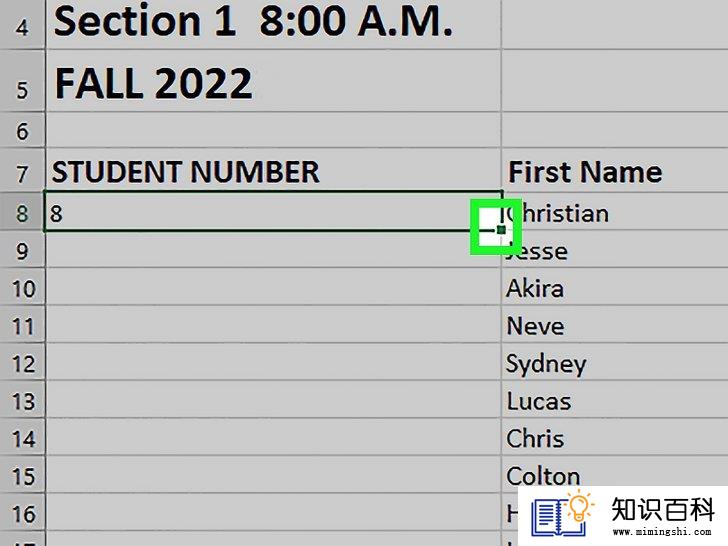Select row 14 header

point(22,438)
